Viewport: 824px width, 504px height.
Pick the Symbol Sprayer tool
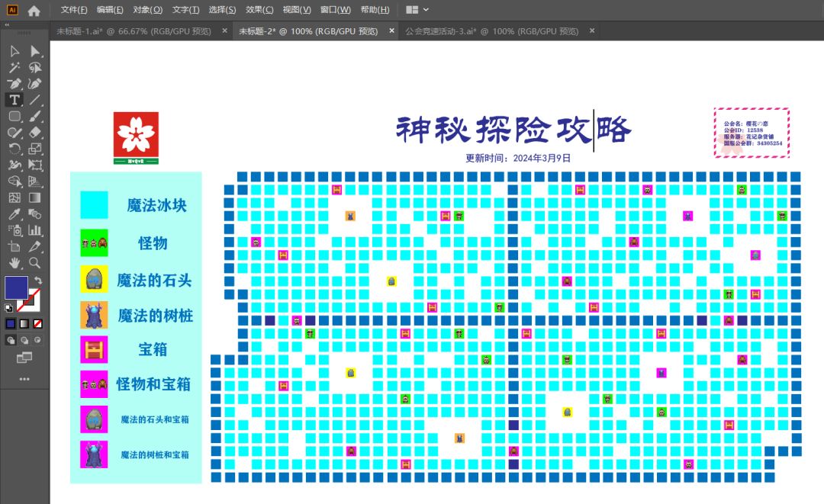pyautogui.click(x=14, y=230)
